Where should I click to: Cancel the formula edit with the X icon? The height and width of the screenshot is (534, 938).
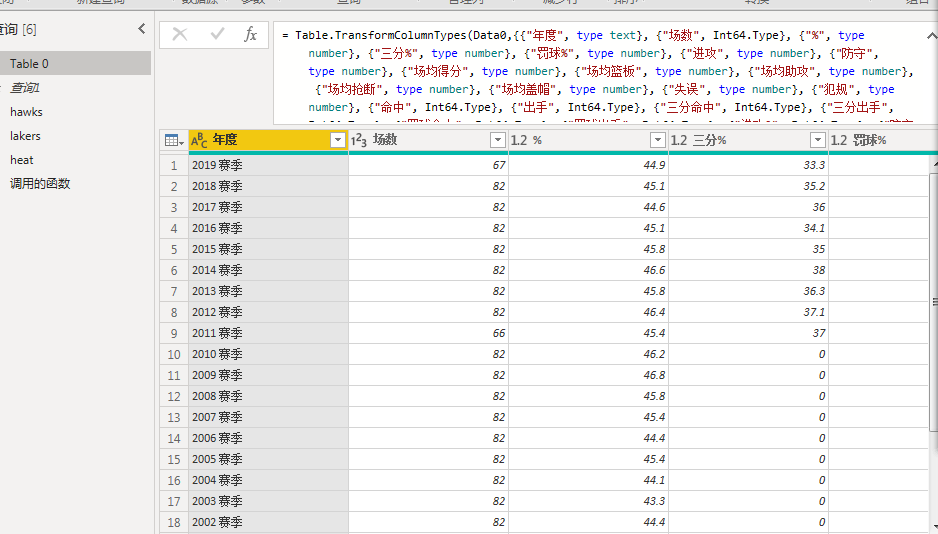[x=180, y=34]
